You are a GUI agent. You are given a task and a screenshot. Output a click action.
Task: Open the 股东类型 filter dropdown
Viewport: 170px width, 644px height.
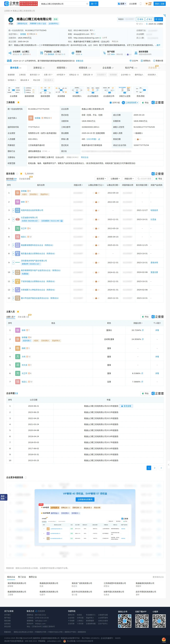coord(101,179)
